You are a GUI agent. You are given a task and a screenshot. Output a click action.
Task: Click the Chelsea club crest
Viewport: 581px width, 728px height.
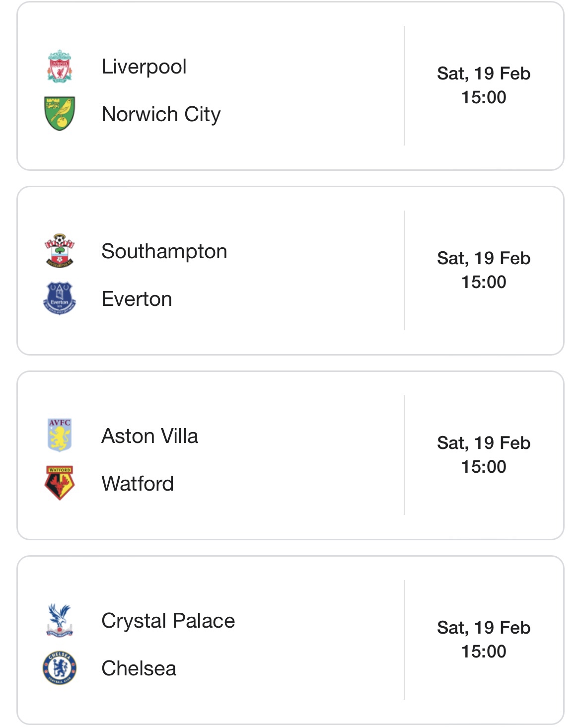click(60, 668)
